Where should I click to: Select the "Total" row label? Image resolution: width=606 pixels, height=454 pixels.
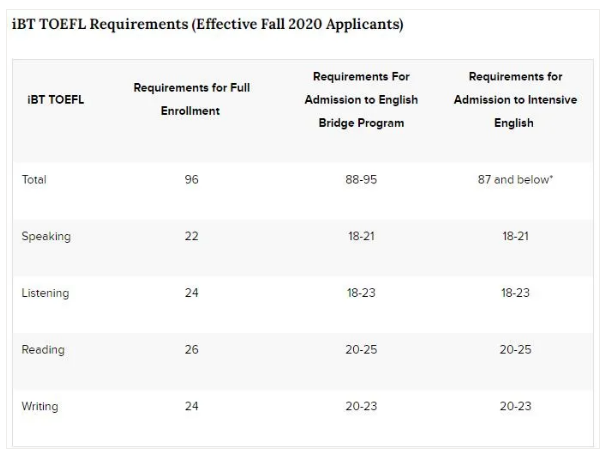35,180
